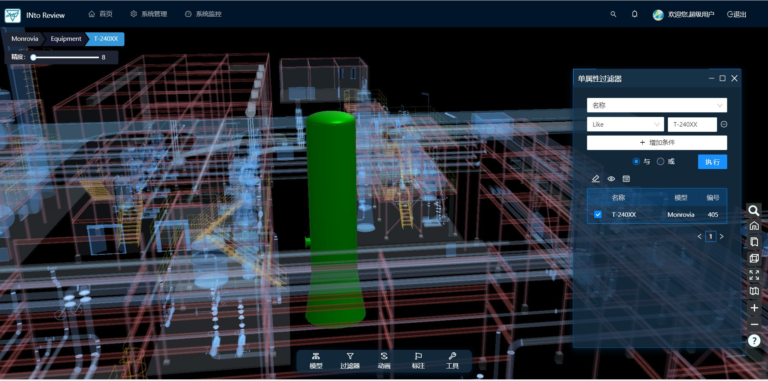
Task: Open the search icon in top bar
Action: click(613, 14)
